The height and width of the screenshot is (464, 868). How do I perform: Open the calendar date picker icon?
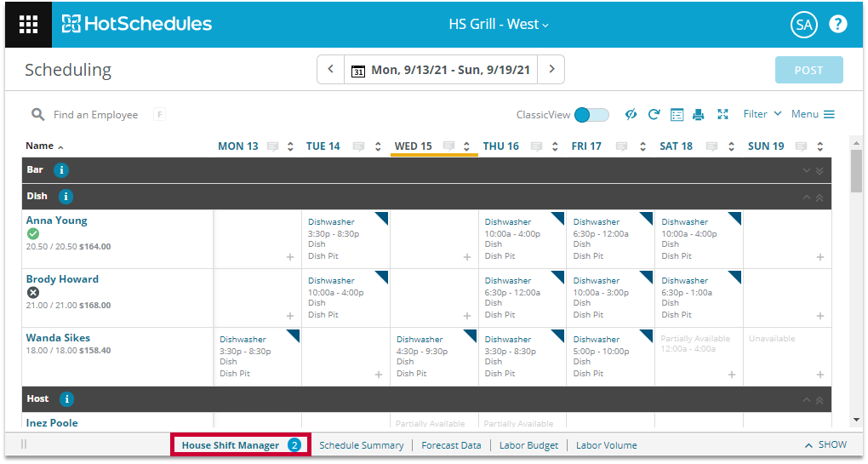click(358, 71)
